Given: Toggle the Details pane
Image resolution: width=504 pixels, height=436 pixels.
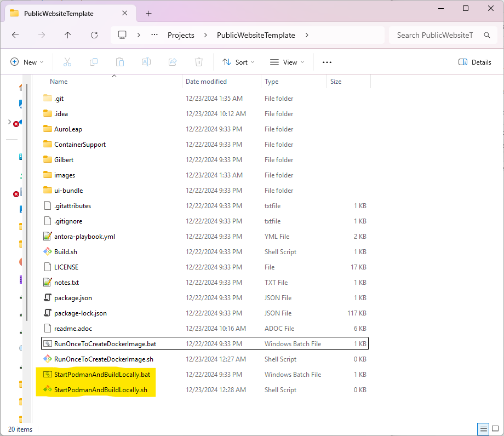Looking at the screenshot, I should (x=475, y=62).
